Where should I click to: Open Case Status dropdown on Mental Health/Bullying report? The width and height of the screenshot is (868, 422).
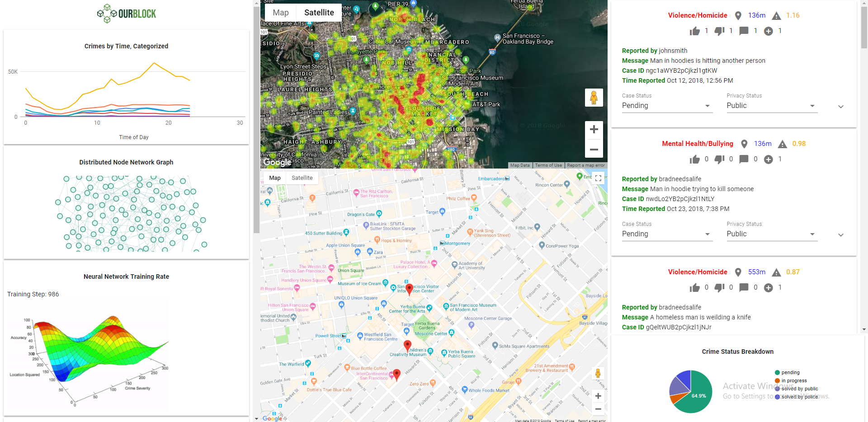(667, 234)
